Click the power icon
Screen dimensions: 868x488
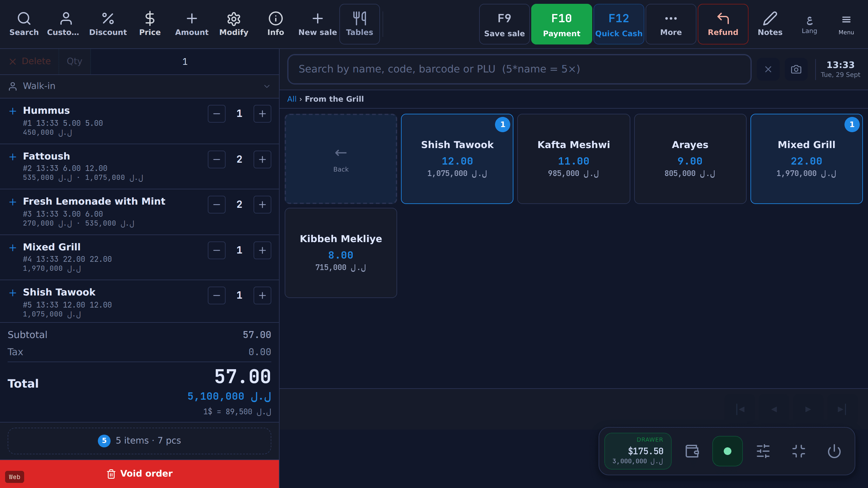(834, 451)
